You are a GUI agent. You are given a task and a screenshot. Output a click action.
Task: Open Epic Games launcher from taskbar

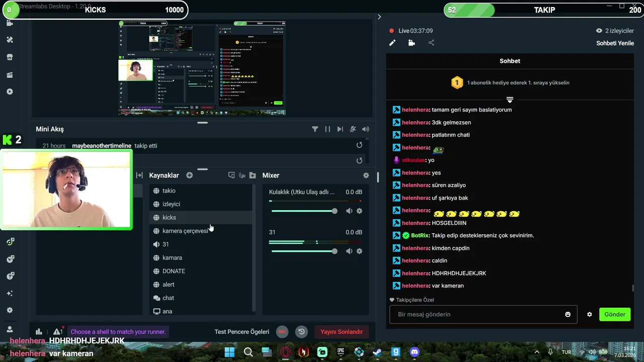(341, 352)
